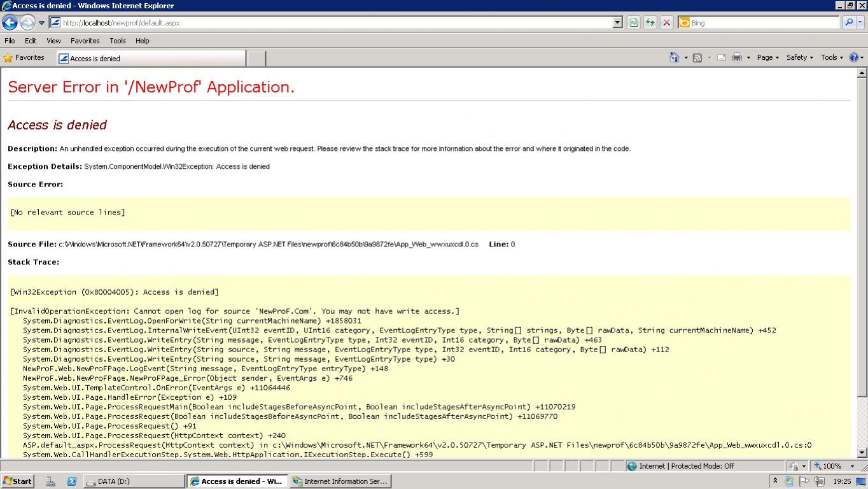Click the Print icon
The image size is (868, 489).
(x=736, y=57)
